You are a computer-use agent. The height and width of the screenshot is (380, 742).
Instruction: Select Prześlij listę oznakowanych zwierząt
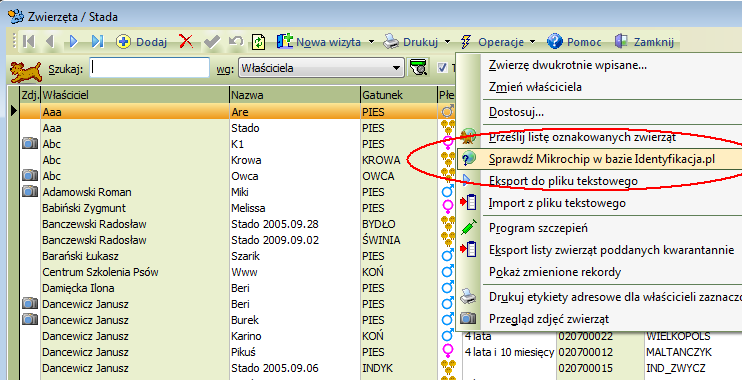tap(582, 137)
